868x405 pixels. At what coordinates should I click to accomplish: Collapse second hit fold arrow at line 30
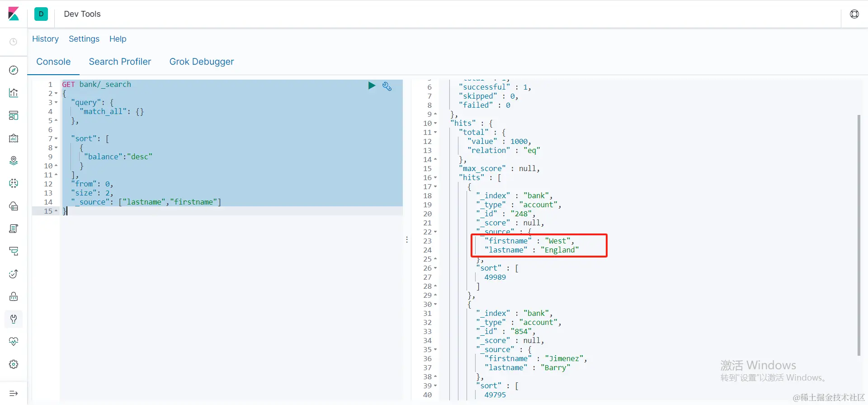(435, 305)
